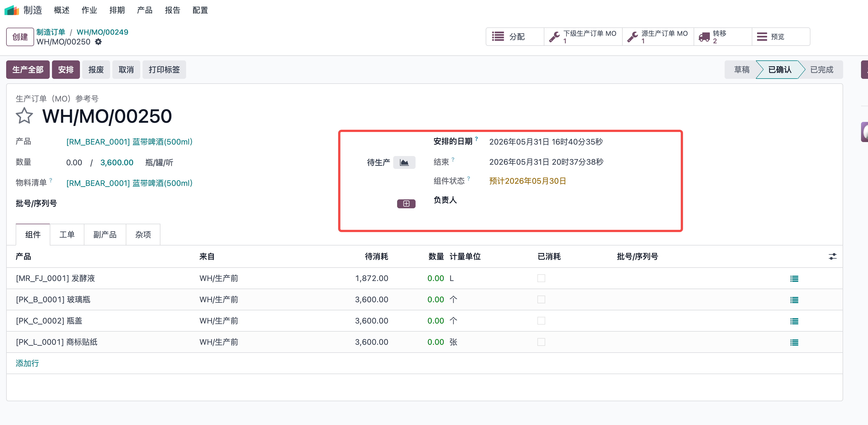Open the 产品 menu in top bar
The image size is (868, 425).
[x=144, y=10]
